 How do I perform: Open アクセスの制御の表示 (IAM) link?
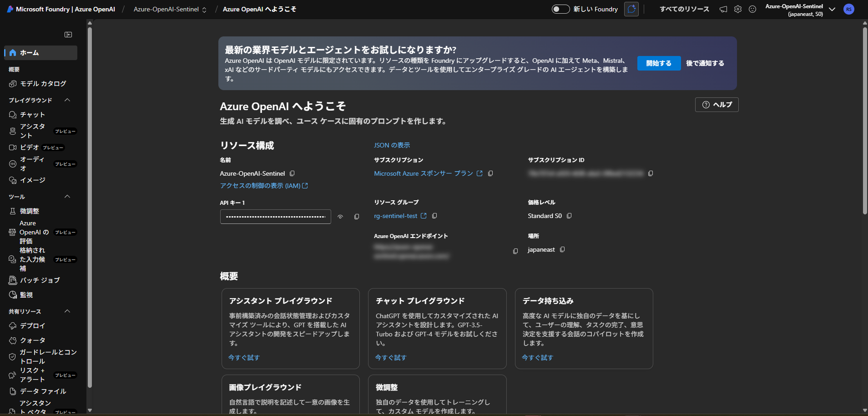click(264, 186)
